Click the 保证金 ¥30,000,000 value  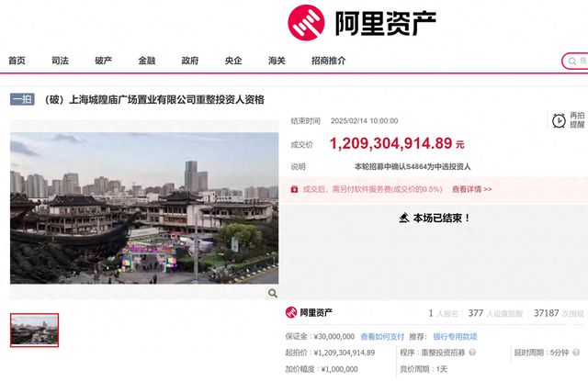pos(334,336)
